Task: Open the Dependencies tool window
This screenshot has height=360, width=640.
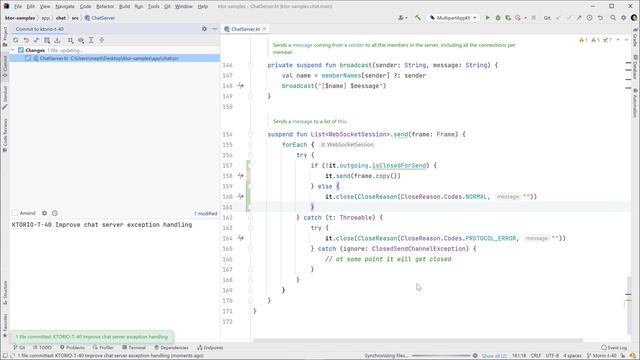Action: 171,348
